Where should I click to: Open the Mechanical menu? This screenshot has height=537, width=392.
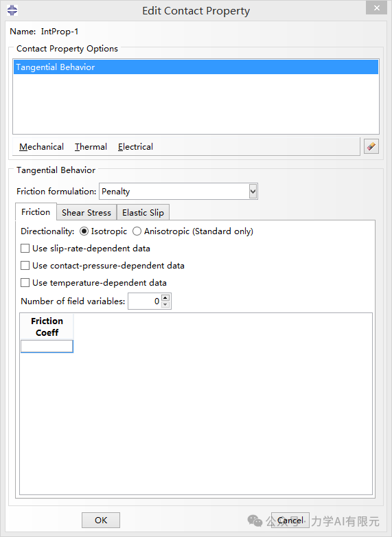[41, 146]
